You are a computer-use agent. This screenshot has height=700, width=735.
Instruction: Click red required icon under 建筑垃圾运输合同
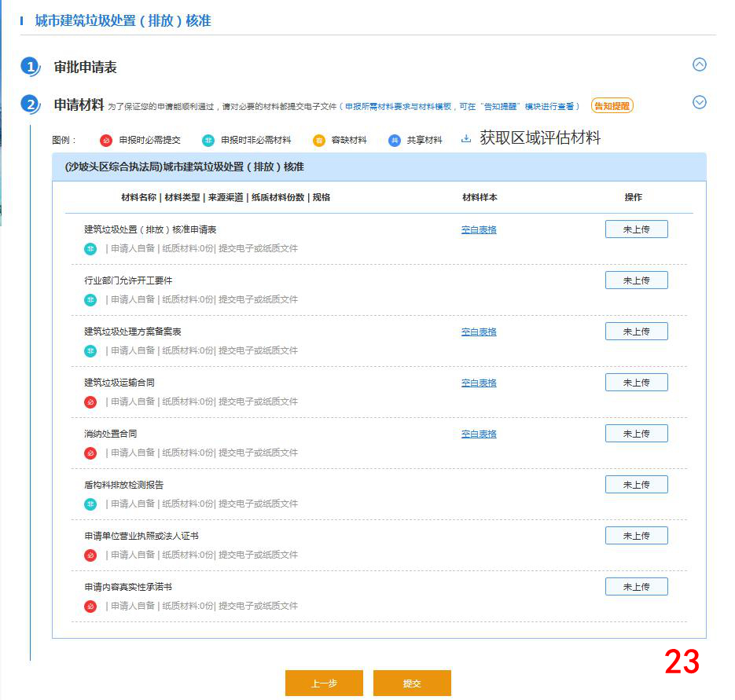click(x=90, y=402)
